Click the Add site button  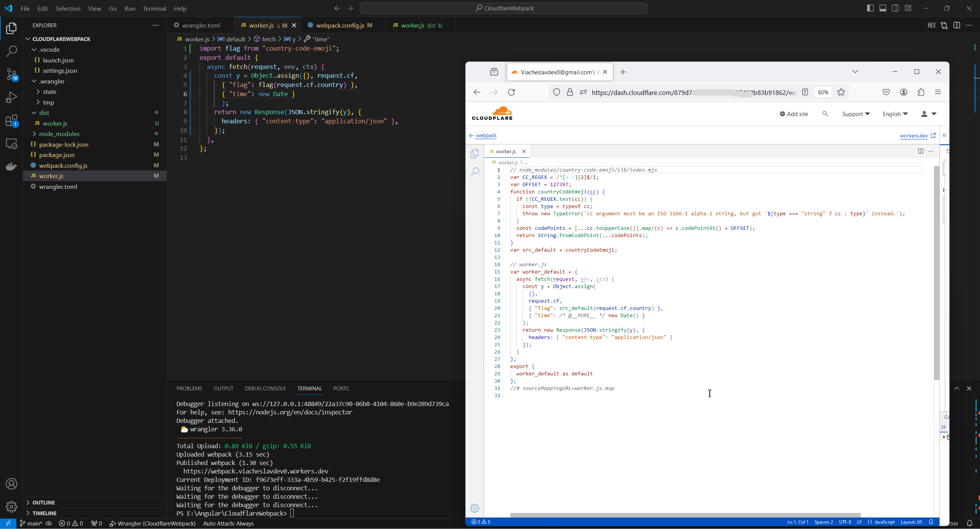click(x=794, y=114)
